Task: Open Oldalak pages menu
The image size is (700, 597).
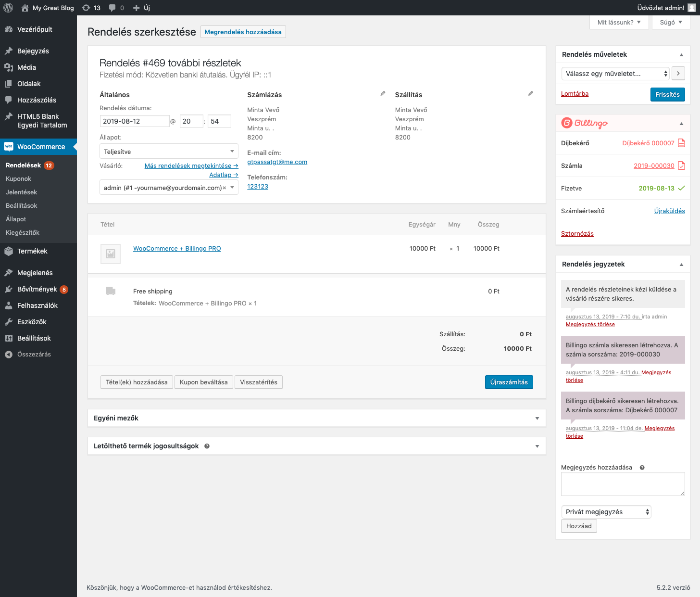Action: coord(38,84)
